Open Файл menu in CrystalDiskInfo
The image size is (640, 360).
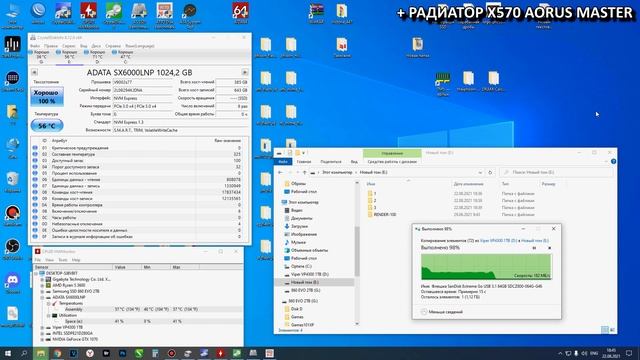tap(35, 46)
